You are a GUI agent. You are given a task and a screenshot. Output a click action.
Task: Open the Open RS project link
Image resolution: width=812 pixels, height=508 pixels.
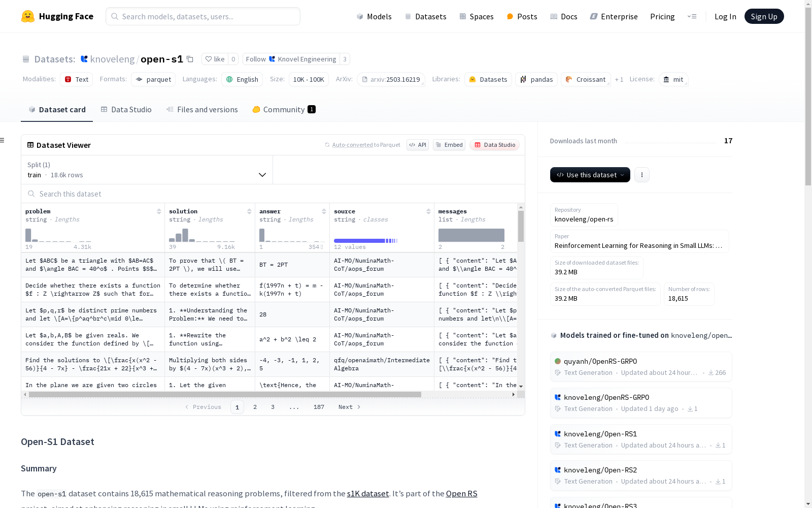(462, 494)
